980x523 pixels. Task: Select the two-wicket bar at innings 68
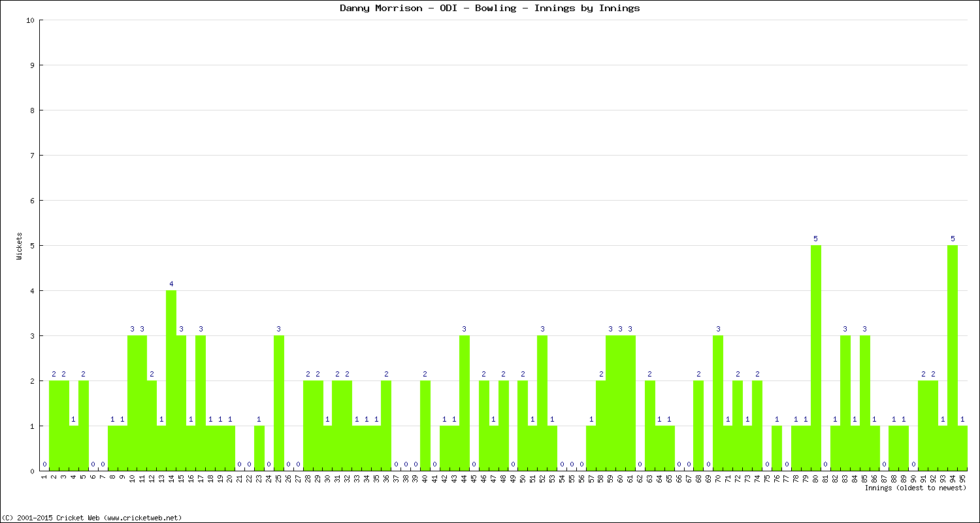click(698, 426)
